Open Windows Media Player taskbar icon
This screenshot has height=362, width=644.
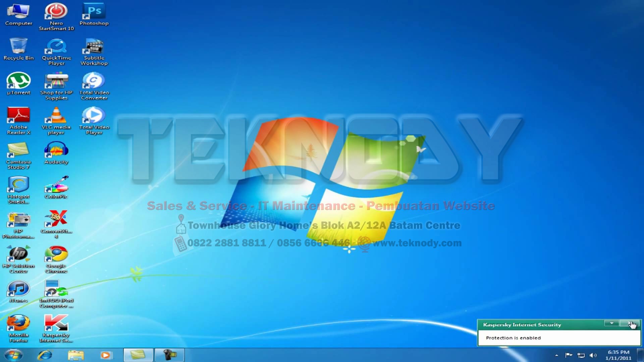tap(106, 355)
